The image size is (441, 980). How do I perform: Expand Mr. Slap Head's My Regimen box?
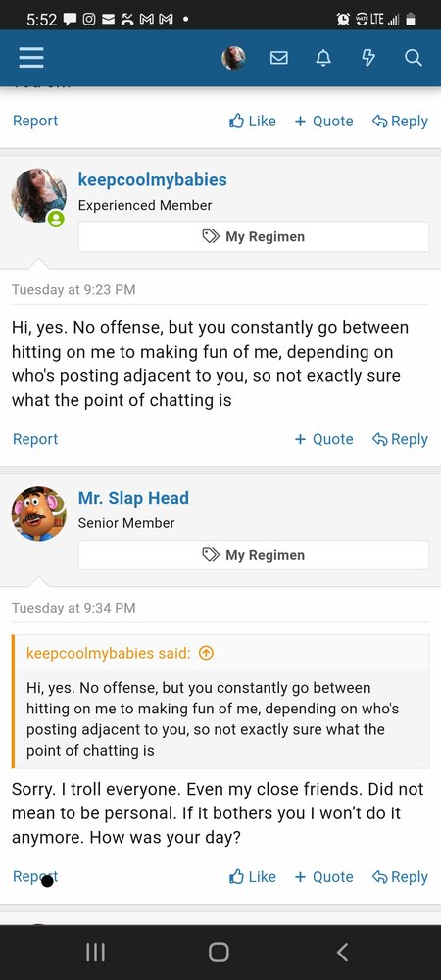(x=254, y=555)
